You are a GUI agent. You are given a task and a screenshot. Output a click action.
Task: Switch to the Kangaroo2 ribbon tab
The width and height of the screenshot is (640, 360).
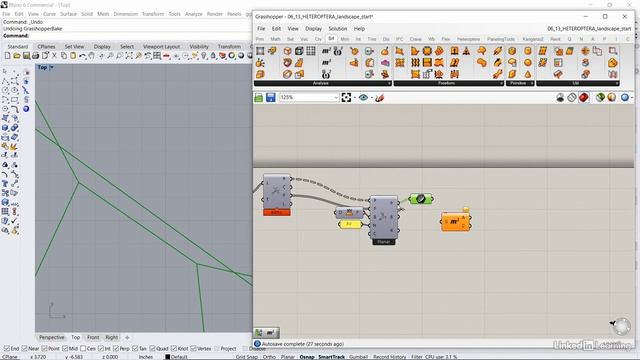tap(533, 39)
